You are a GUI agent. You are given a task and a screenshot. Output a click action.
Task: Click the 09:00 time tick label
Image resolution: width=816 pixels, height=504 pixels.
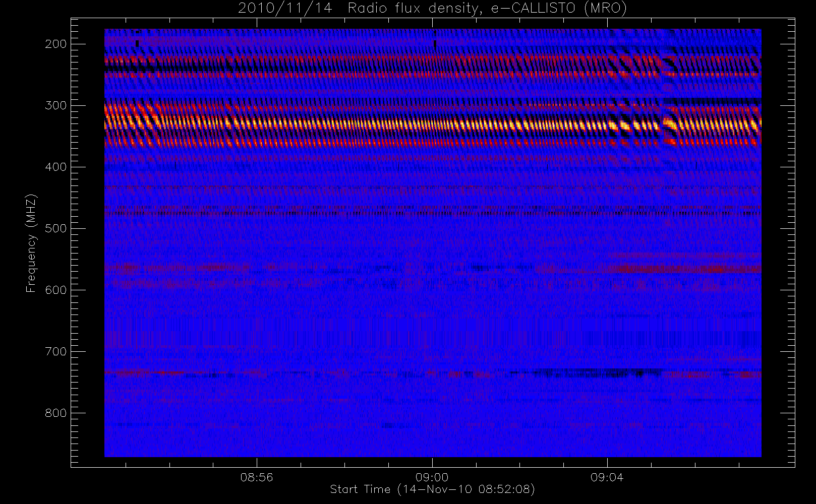[432, 477]
